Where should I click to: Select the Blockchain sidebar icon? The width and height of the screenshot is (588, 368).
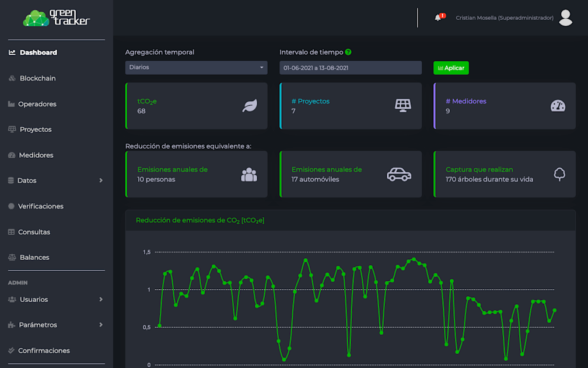click(x=12, y=78)
